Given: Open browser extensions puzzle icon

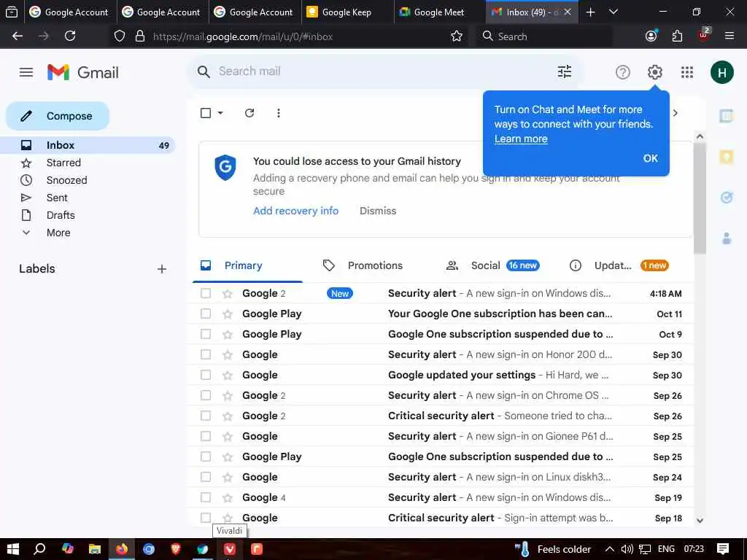Looking at the screenshot, I should (x=677, y=36).
